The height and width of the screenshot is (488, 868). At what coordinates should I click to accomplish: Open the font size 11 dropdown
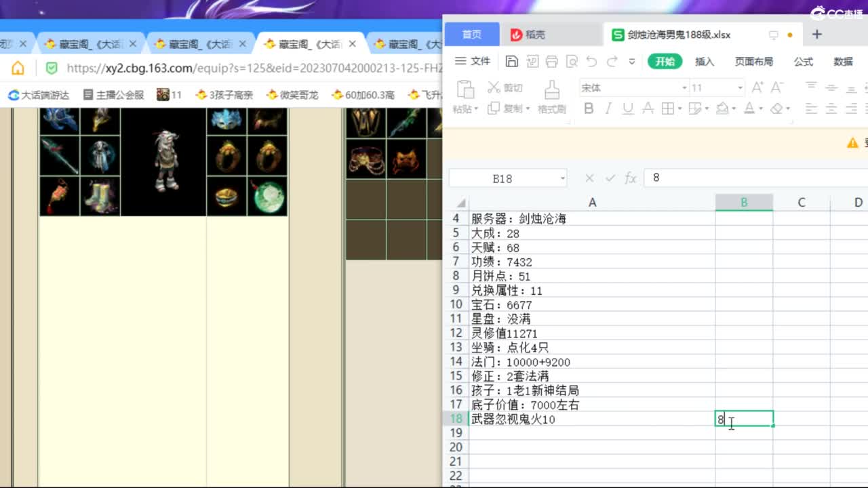point(740,88)
